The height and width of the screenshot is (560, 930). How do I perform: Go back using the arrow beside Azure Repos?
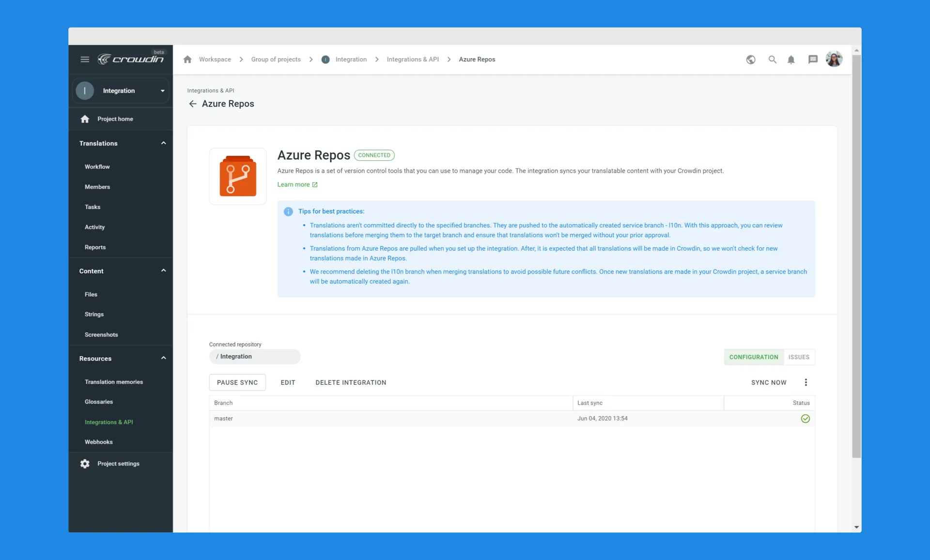193,104
